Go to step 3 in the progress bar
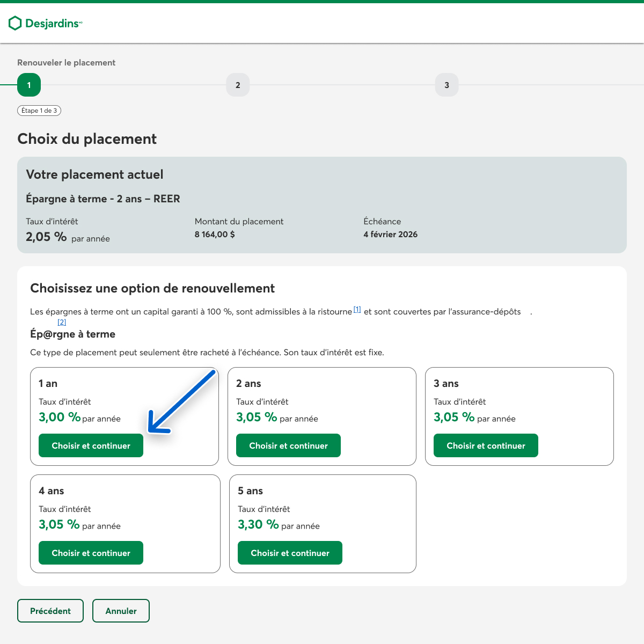644x644 pixels. [447, 85]
